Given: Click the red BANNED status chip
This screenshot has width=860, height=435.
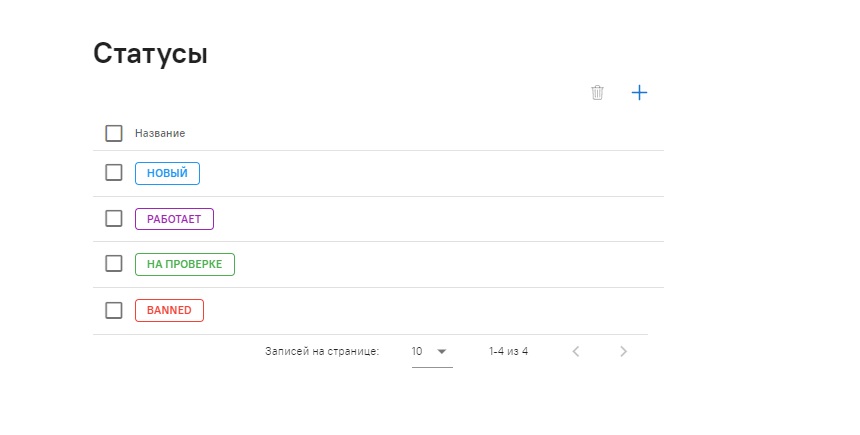Looking at the screenshot, I should tap(169, 310).
